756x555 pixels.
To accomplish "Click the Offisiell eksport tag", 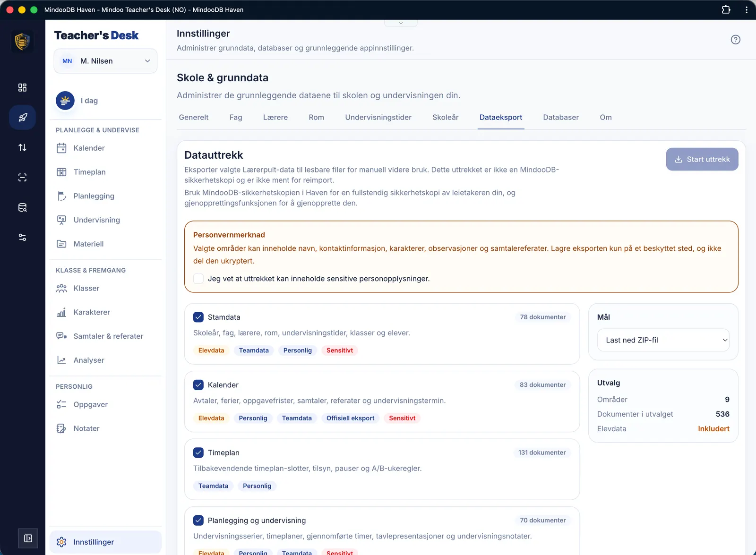I will coord(350,418).
